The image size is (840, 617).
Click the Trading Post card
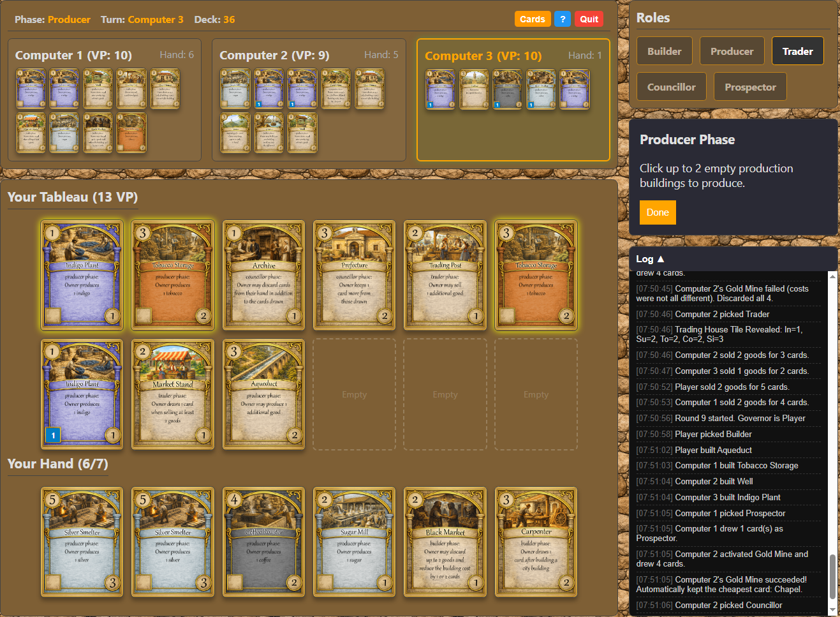click(445, 275)
